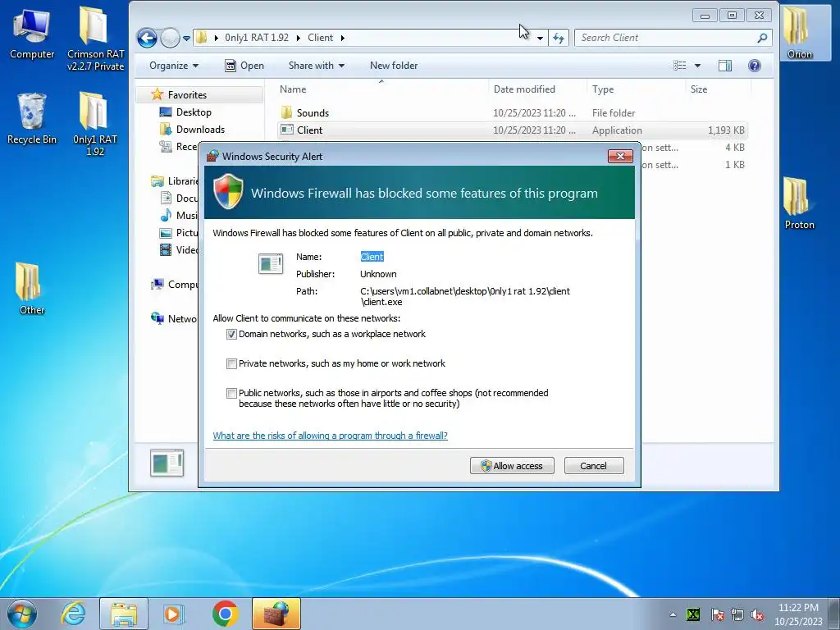Click the Allow access button
Image resolution: width=840 pixels, height=630 pixels.
512,466
